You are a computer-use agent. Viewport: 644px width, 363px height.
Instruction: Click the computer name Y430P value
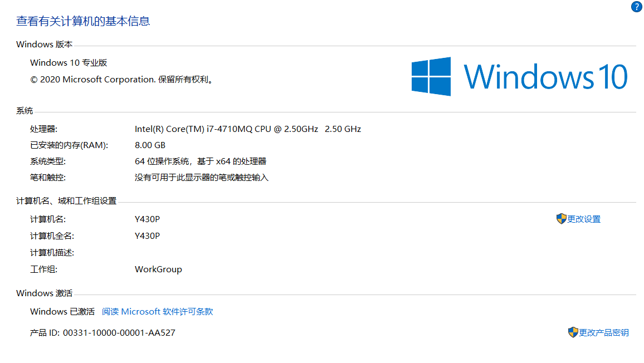coord(147,219)
